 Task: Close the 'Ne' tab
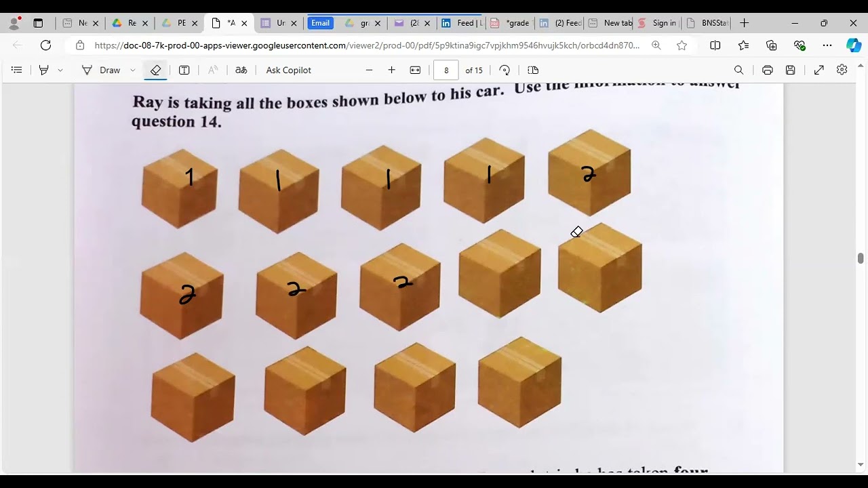pyautogui.click(x=96, y=23)
